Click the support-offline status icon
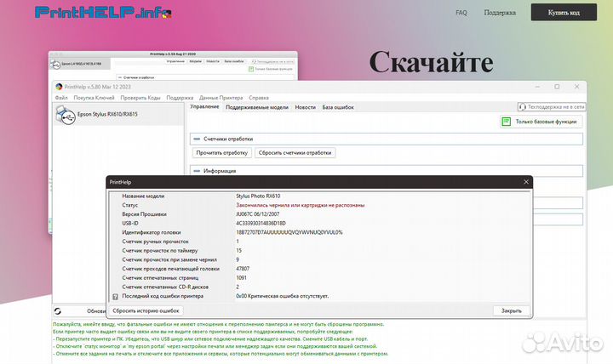Screen dimensions: 613x364 [522, 108]
